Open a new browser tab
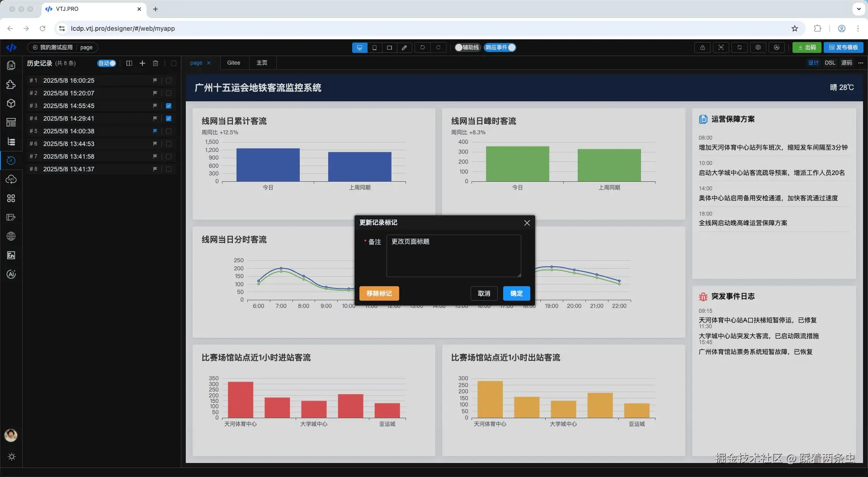The image size is (868, 477). (x=156, y=9)
